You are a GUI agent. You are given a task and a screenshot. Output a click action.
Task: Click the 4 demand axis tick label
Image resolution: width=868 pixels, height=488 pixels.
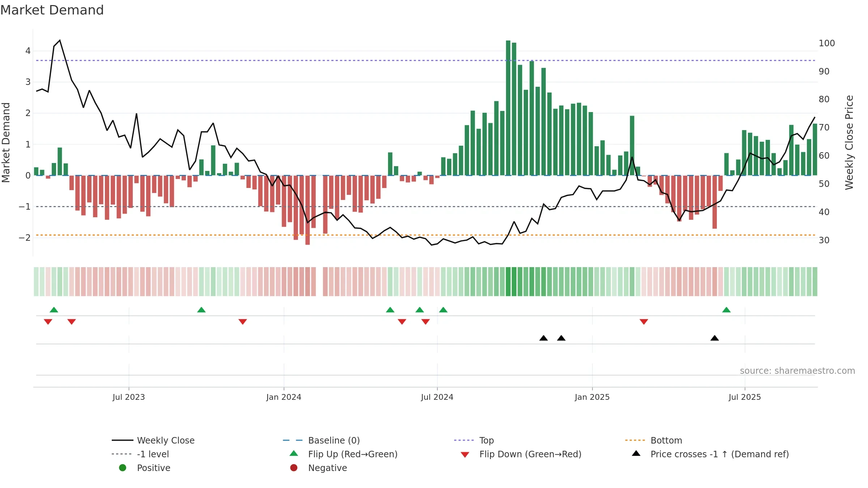click(28, 51)
